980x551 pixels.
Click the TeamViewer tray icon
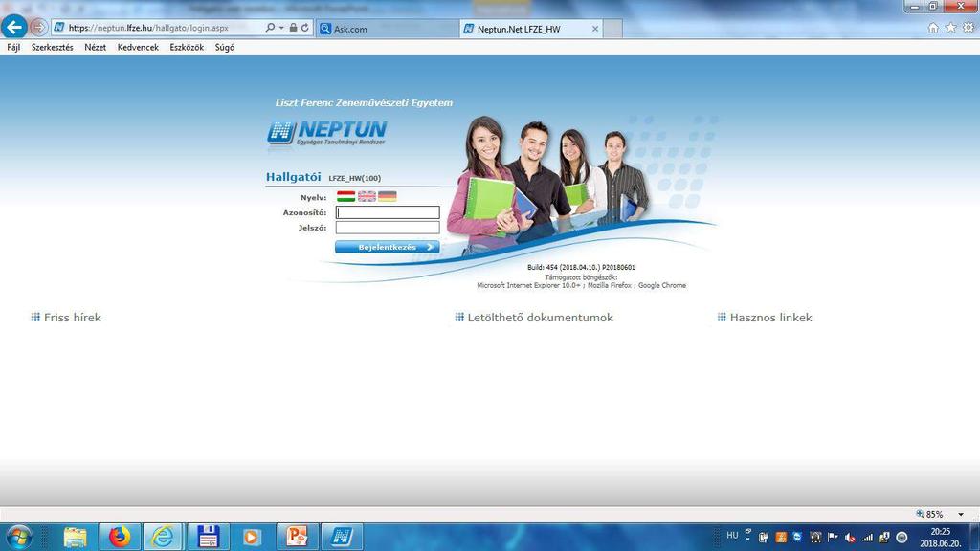(797, 537)
